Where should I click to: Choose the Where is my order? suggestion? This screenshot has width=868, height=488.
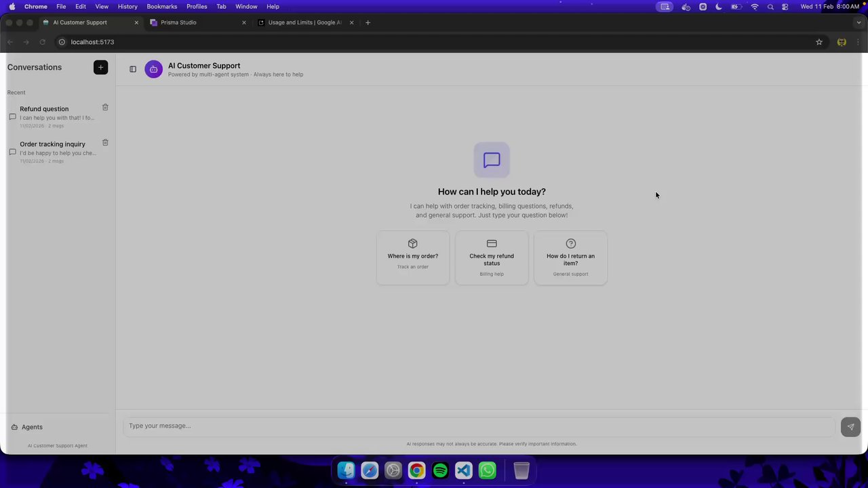point(413,258)
